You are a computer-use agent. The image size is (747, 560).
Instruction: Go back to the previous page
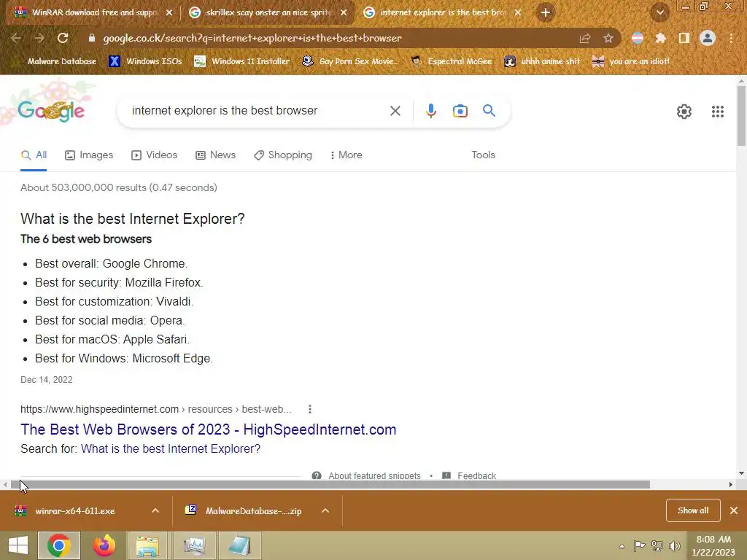coord(16,38)
